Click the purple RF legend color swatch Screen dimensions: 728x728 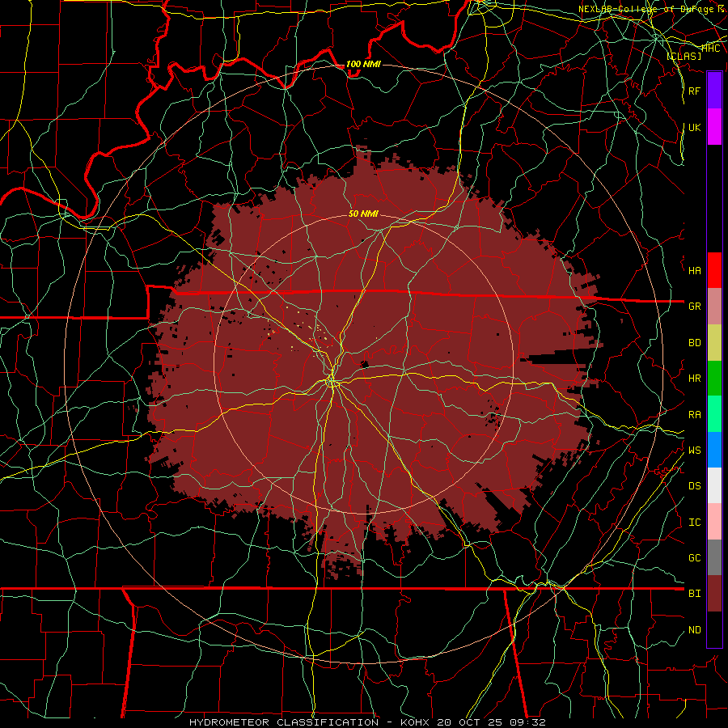[x=714, y=91]
